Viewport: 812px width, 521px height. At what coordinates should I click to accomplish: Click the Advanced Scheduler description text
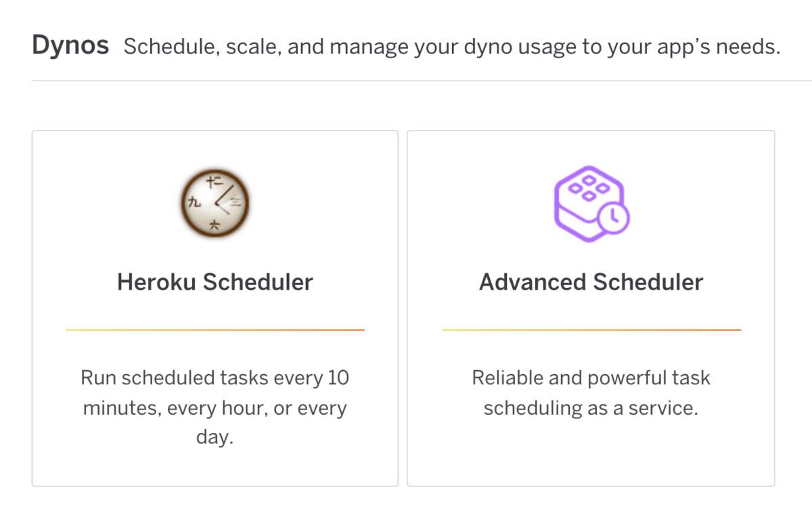pyautogui.click(x=591, y=392)
